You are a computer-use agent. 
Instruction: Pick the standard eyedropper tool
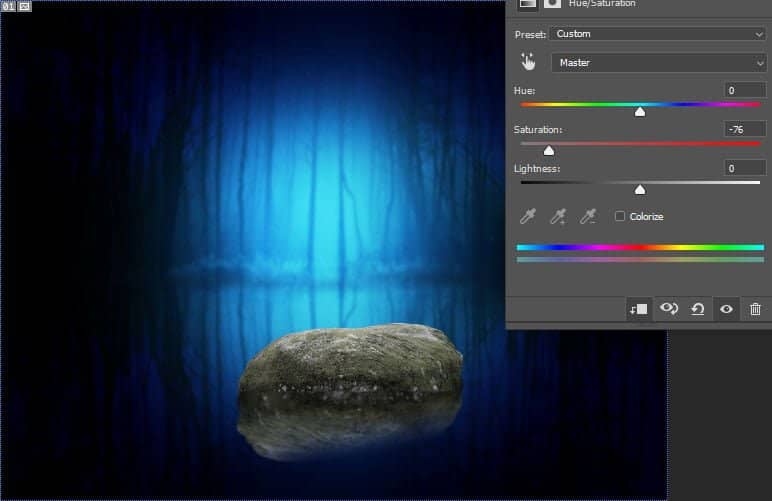pyautogui.click(x=527, y=216)
